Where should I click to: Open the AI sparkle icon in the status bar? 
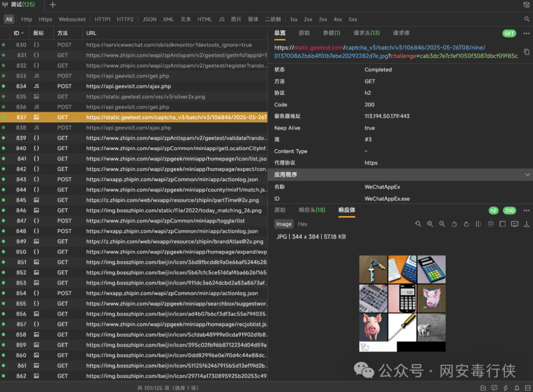tap(483, 388)
